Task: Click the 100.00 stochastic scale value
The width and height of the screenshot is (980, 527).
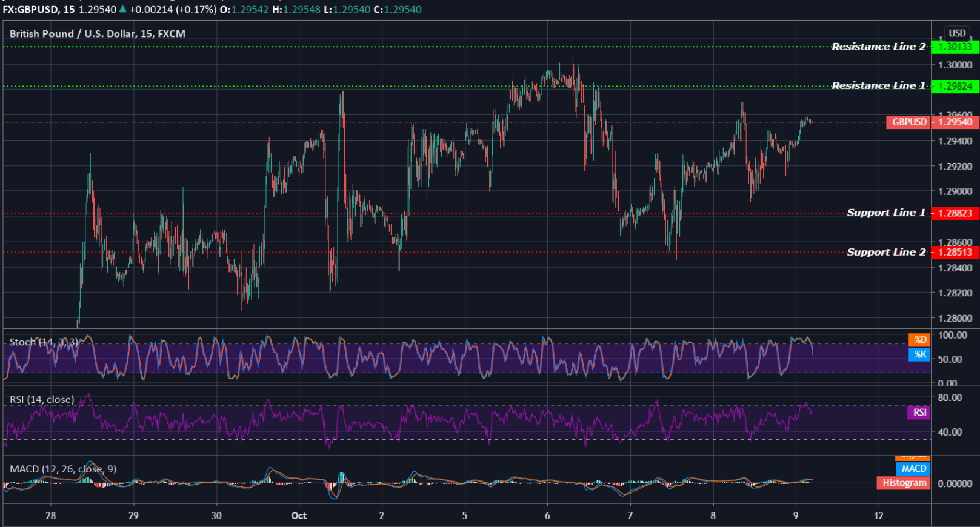Action: 953,335
